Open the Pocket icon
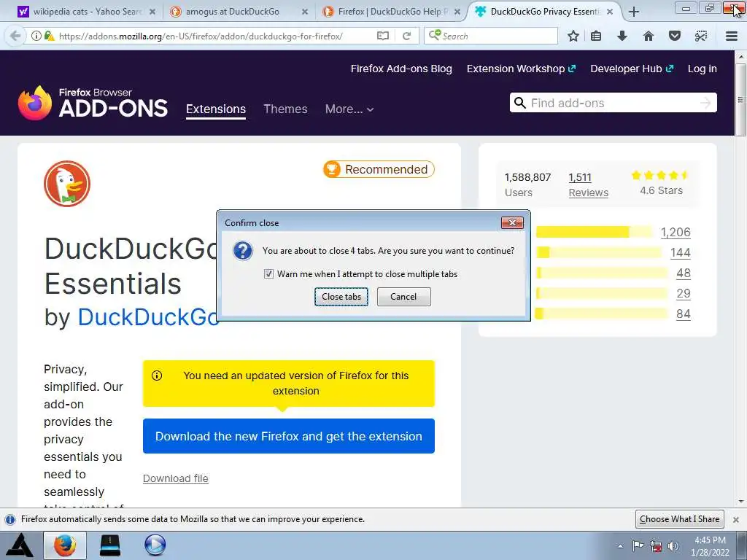Viewport: 747px width, 560px height. coord(675,36)
